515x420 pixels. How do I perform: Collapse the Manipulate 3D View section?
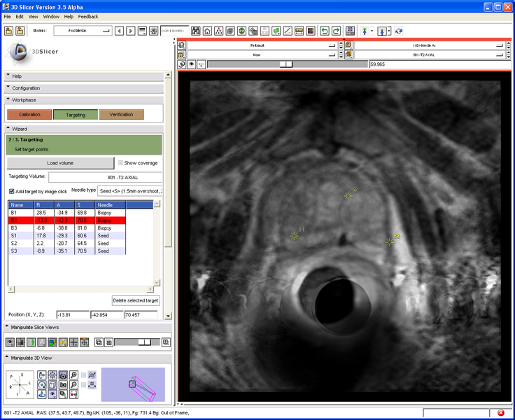(x=87, y=358)
